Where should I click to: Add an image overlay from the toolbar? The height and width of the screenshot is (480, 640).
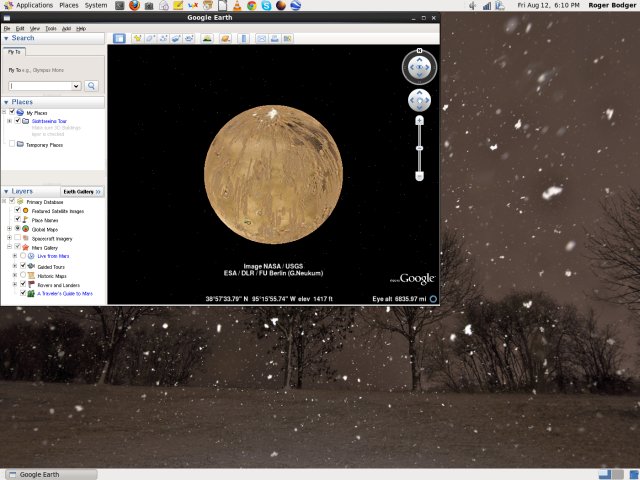[x=176, y=38]
